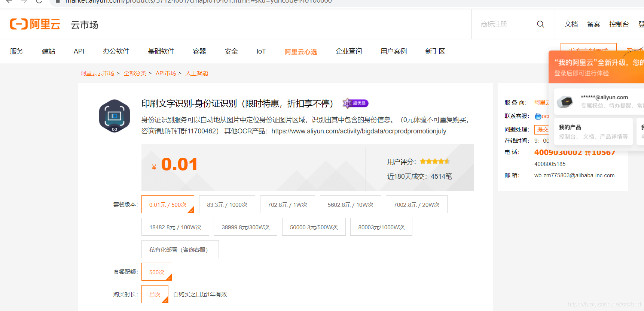The width and height of the screenshot is (644, 311).
Task: Choose the 702.8元 / 1W次 package
Action: (287, 204)
